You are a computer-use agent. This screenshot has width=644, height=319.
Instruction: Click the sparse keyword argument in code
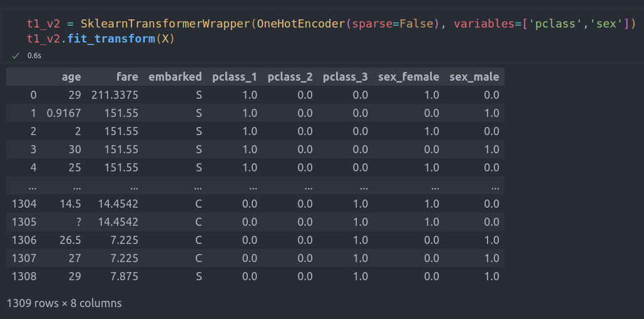pyautogui.click(x=372, y=23)
